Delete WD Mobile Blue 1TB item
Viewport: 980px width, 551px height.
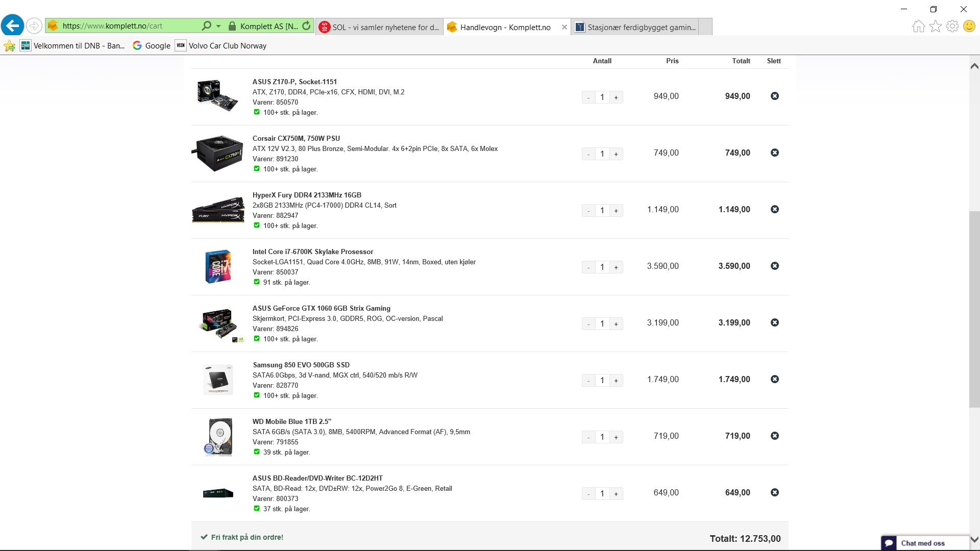(774, 436)
